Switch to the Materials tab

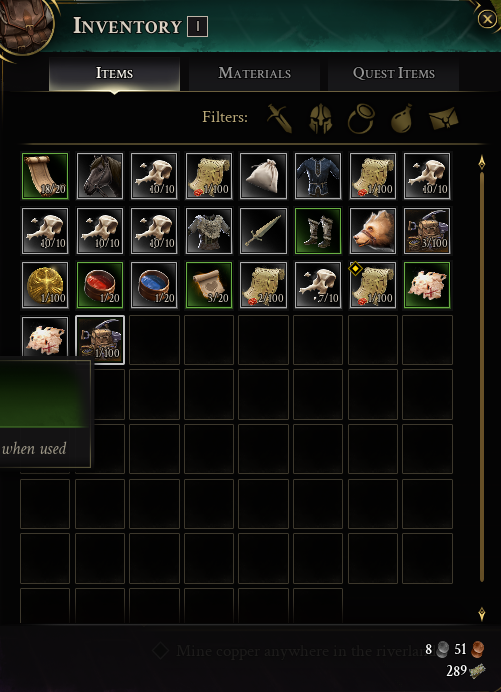click(255, 73)
